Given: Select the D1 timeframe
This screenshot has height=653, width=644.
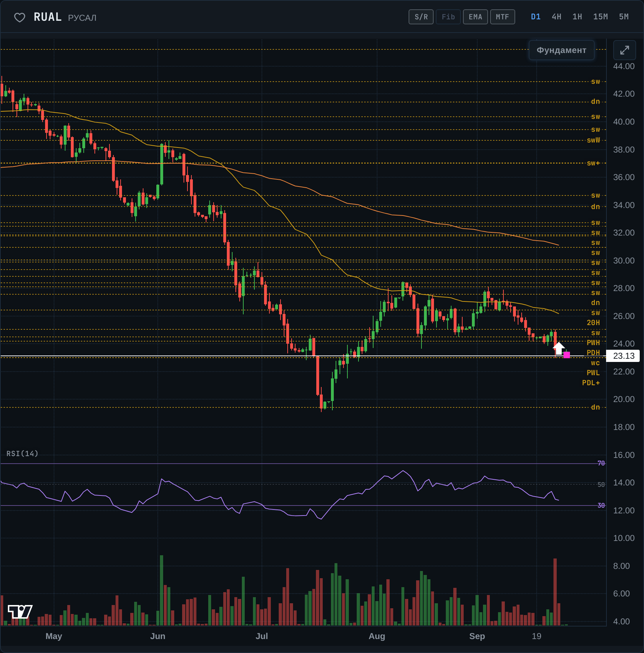Looking at the screenshot, I should (536, 17).
